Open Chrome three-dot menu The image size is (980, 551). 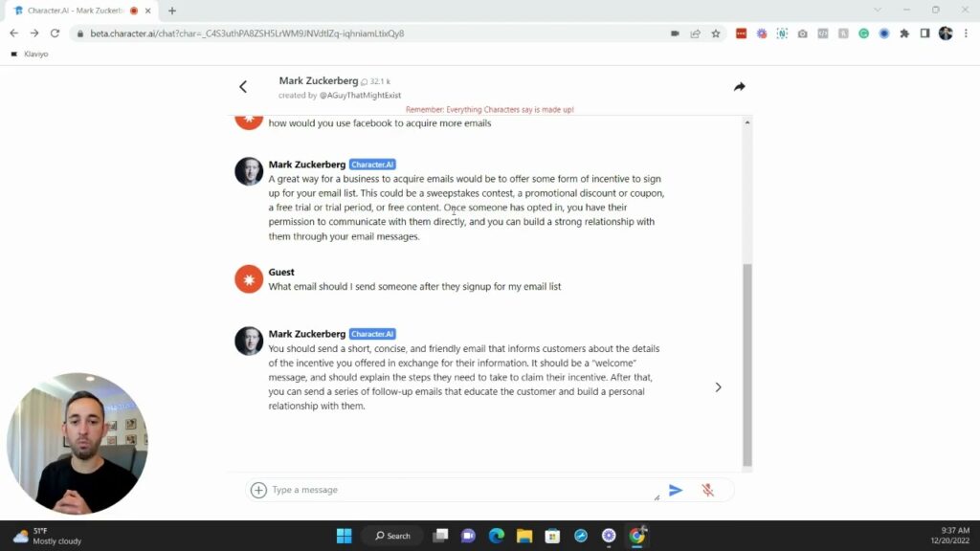[966, 33]
